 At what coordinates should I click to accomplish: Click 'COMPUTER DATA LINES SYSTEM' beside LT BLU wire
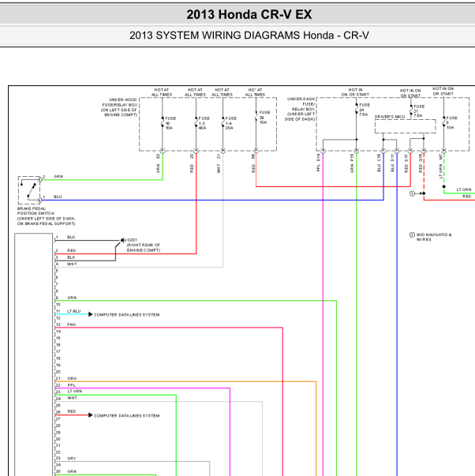click(126, 315)
